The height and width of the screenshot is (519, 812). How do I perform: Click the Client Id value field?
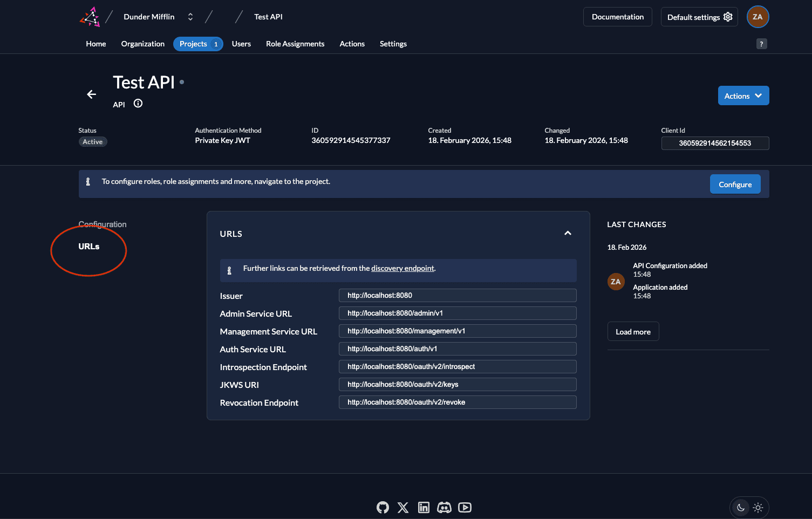click(715, 143)
